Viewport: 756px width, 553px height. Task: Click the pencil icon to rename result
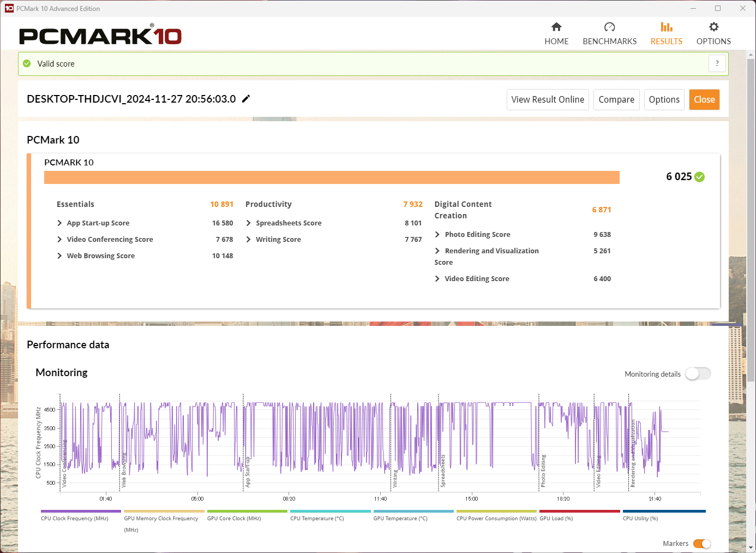pos(246,99)
